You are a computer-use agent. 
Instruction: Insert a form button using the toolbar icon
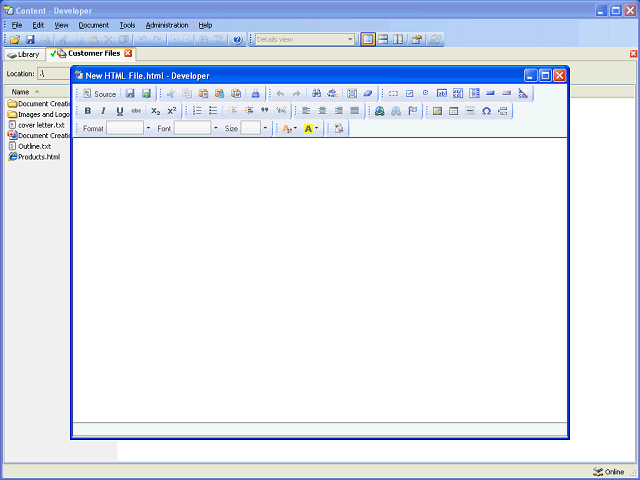click(491, 93)
